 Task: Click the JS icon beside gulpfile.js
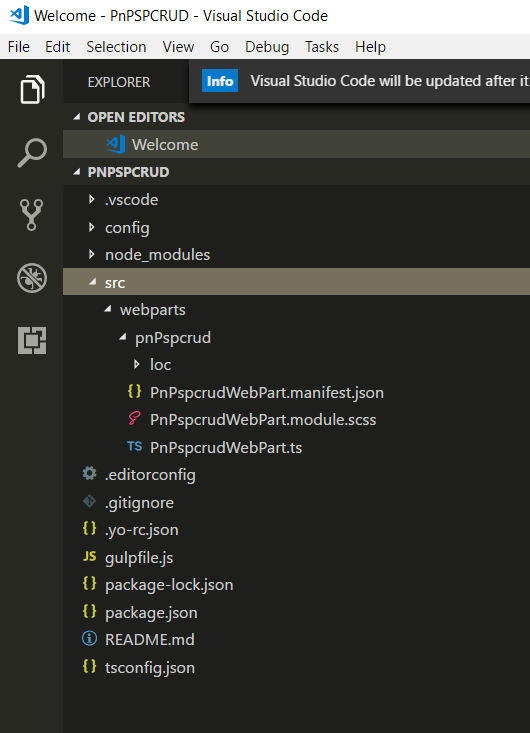(x=89, y=556)
